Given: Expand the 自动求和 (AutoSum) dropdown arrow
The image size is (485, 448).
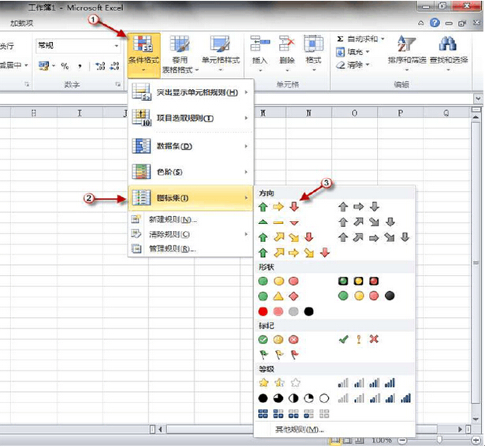Looking at the screenshot, I should [x=383, y=38].
